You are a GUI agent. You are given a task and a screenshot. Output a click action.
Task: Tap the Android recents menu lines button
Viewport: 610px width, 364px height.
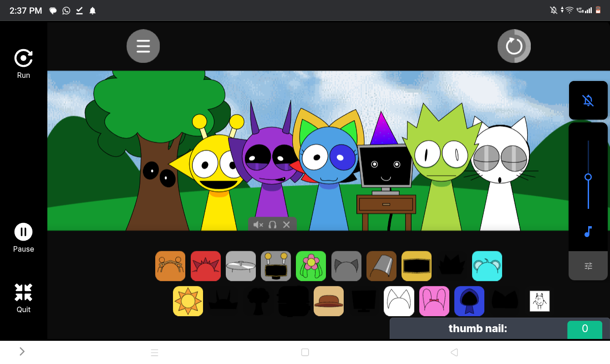click(x=154, y=352)
